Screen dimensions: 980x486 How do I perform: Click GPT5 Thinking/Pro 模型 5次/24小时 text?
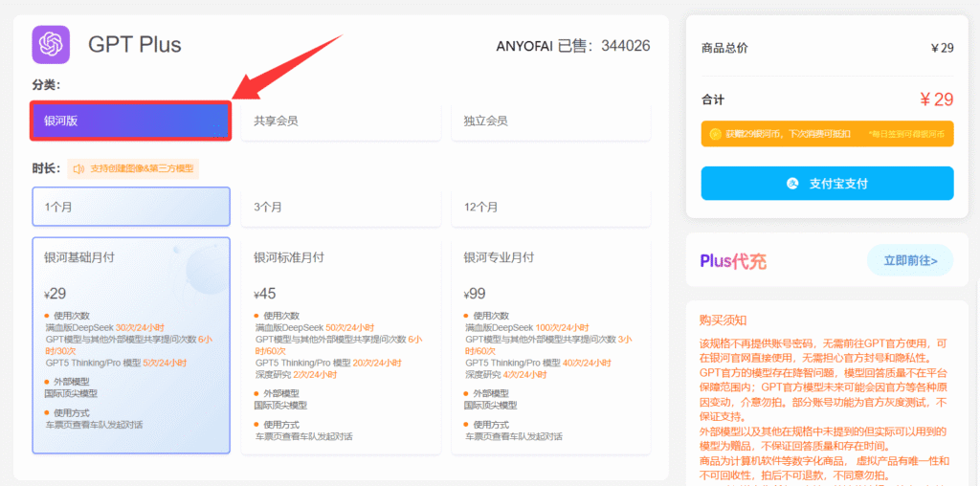point(116,363)
